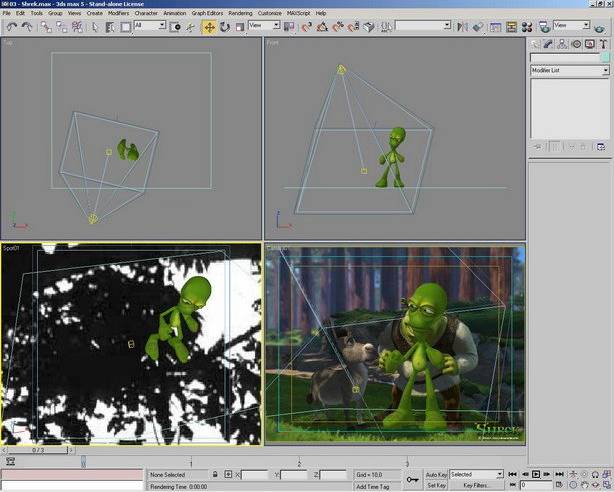This screenshot has height=492, width=614.
Task: Click the Play Animation button
Action: point(536,474)
